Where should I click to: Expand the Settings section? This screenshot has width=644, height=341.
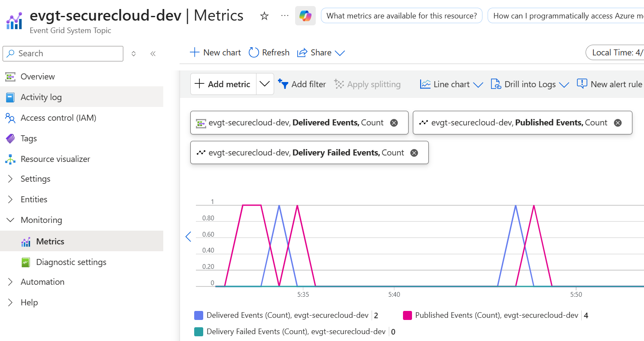coord(35,179)
